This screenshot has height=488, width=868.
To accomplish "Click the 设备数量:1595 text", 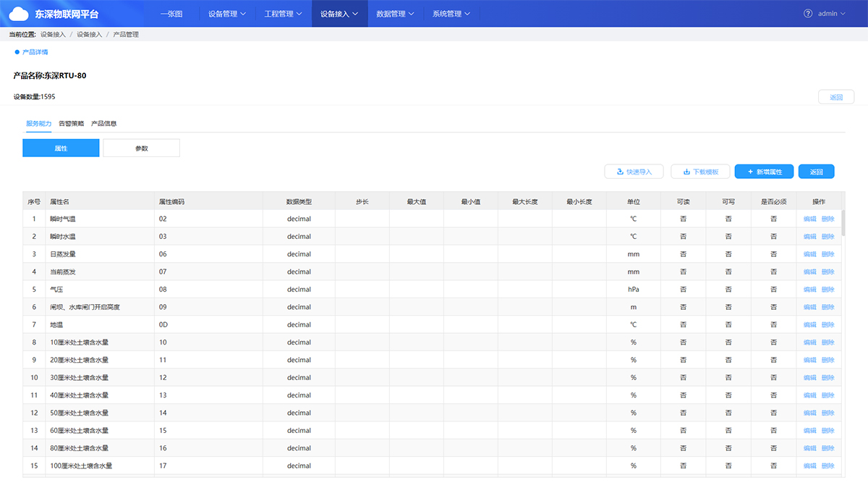I will pos(34,96).
